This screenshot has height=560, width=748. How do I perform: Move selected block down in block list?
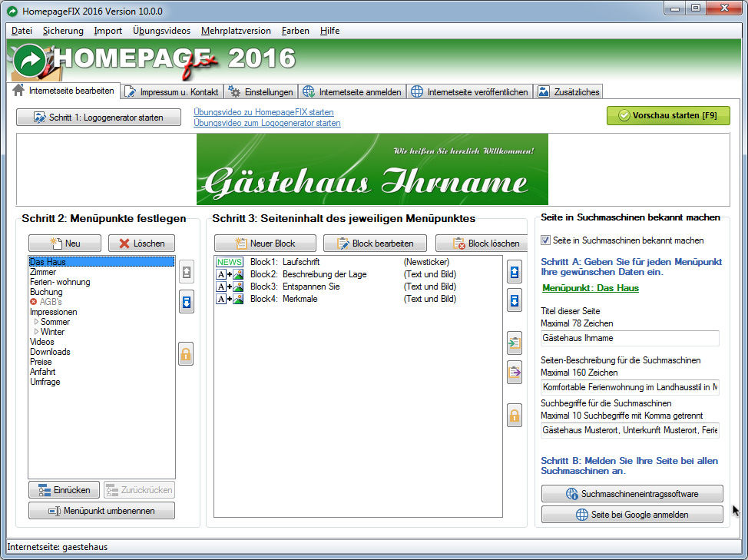coord(515,301)
